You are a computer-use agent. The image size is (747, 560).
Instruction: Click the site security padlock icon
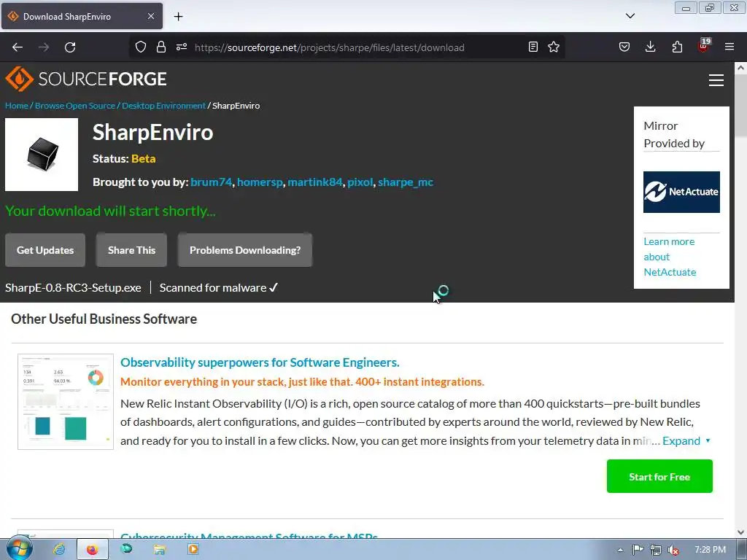click(161, 47)
